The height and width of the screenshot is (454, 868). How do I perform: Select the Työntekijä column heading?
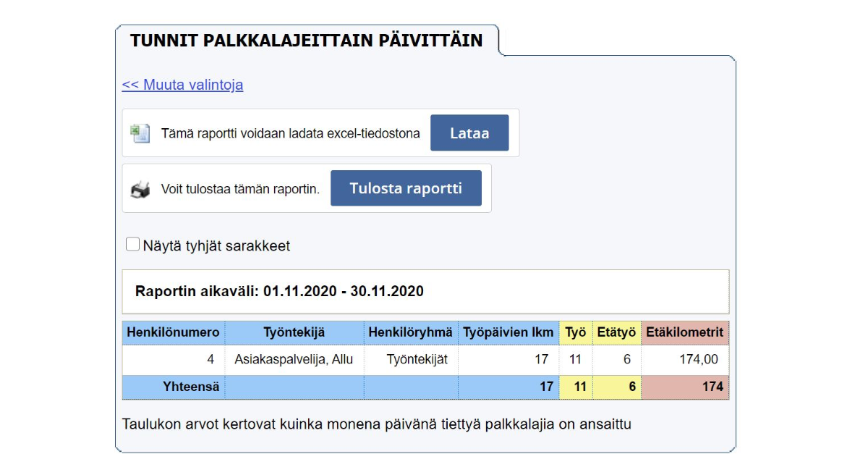(x=296, y=332)
